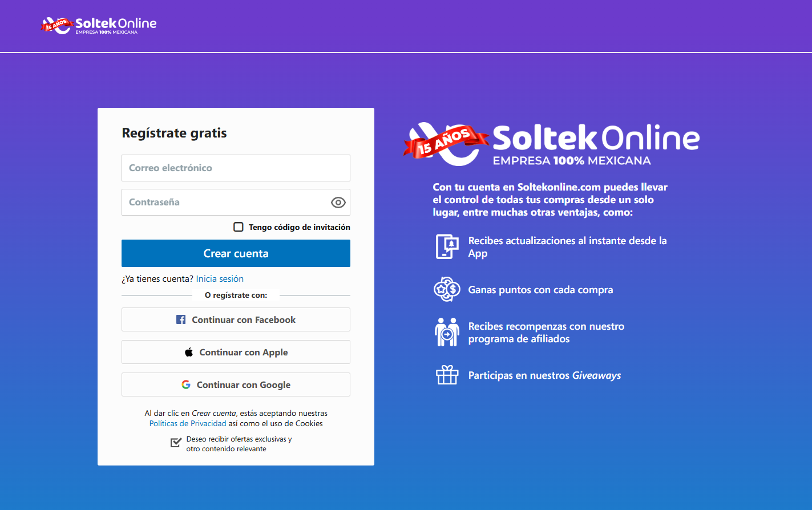This screenshot has width=812, height=510.
Task: Click the Facebook icon on the social button
Action: coord(180,319)
